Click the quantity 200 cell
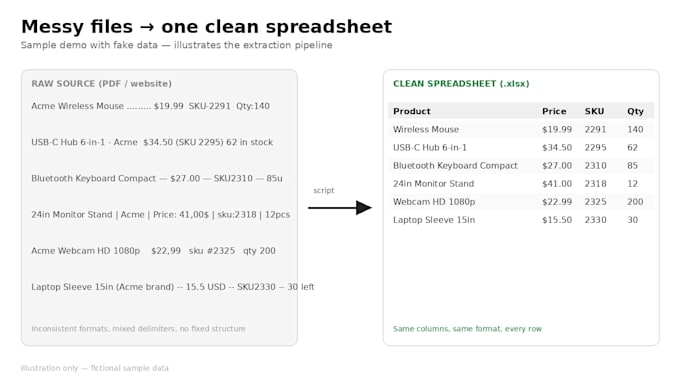Screen dimensions: 680x383 (635, 202)
